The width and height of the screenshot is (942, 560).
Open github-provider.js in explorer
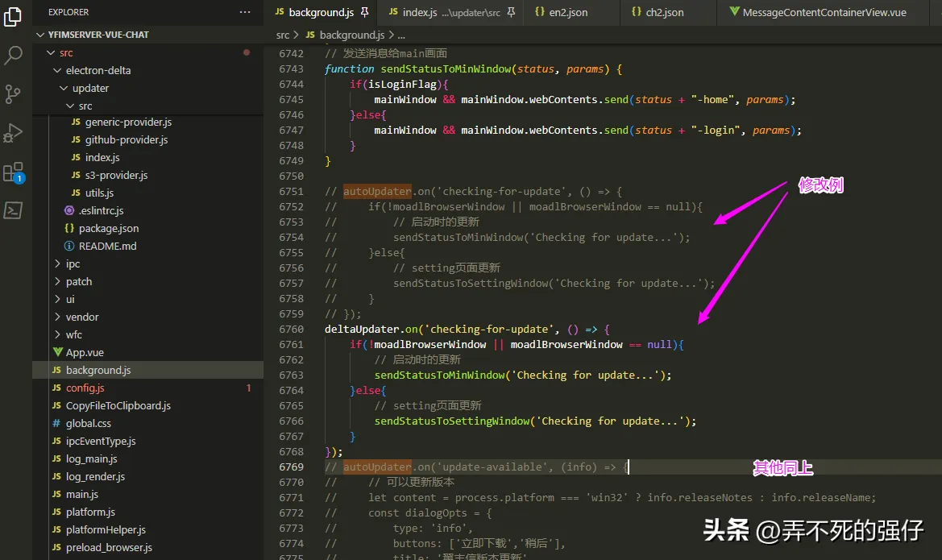point(147,140)
